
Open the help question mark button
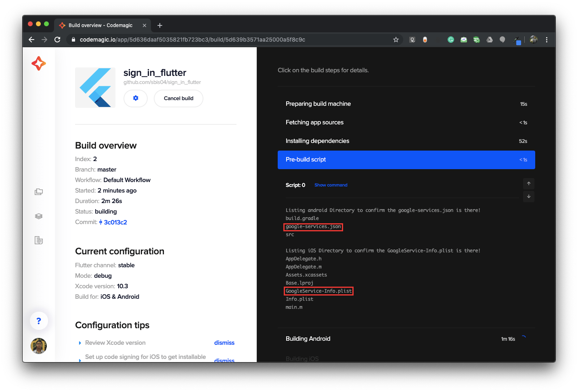click(x=39, y=321)
